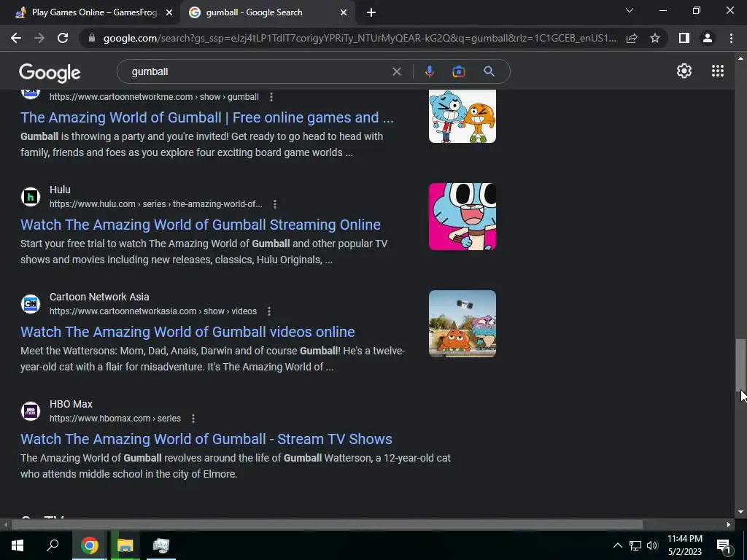Open the Hulu Gumball thumbnail image
Image resolution: width=747 pixels, height=560 pixels.
[x=462, y=217]
